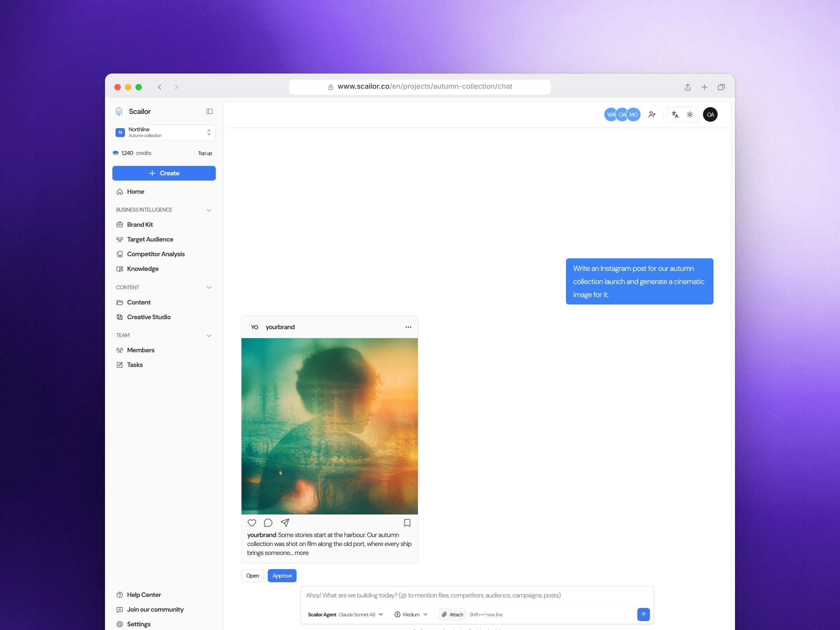Collapse the sidebar panel icon

(209, 111)
